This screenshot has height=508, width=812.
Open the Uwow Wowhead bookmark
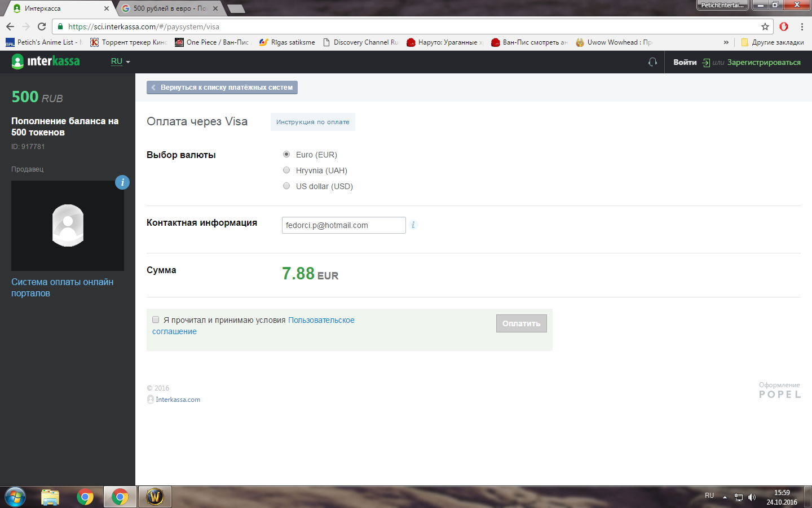(614, 42)
